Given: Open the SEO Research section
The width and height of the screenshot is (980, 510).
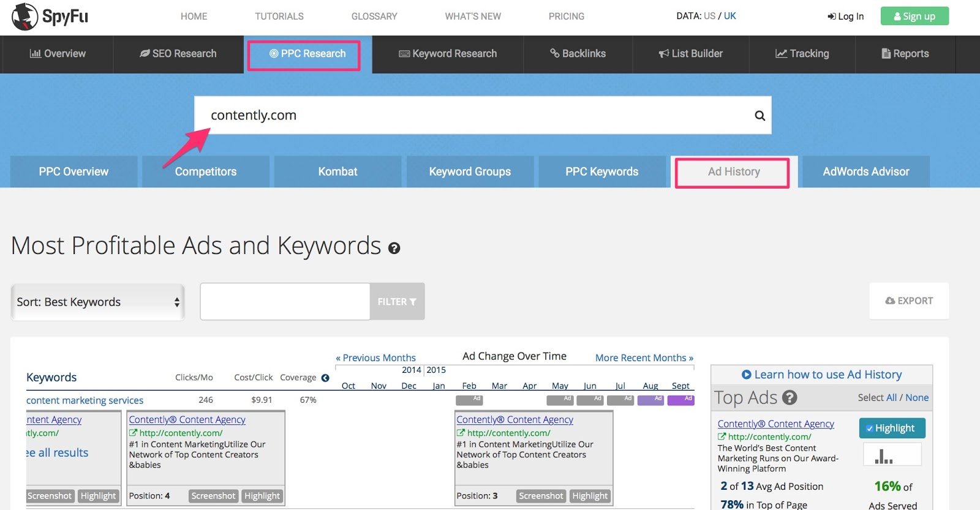Looking at the screenshot, I should pos(178,54).
